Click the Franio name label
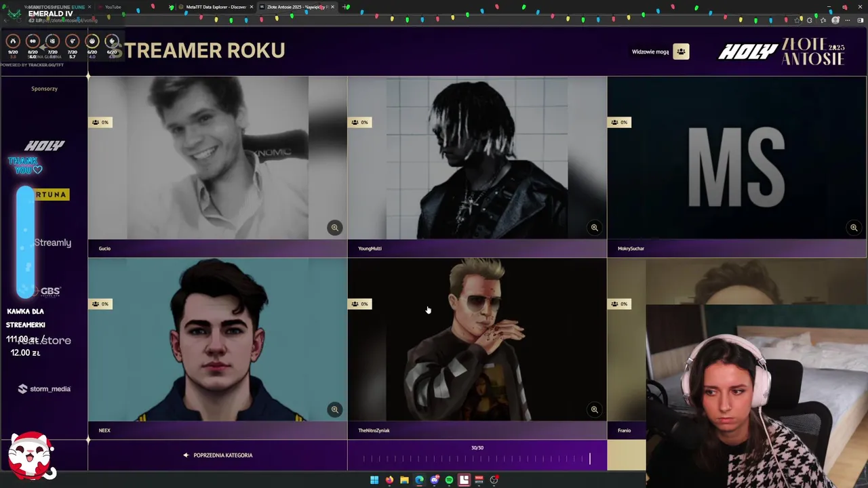This screenshot has height=488, width=868. pos(624,430)
